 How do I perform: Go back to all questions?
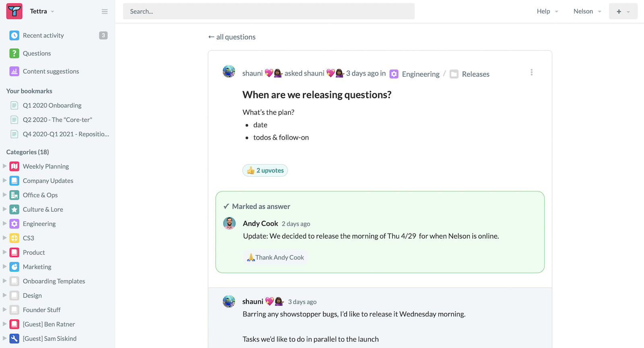[232, 37]
